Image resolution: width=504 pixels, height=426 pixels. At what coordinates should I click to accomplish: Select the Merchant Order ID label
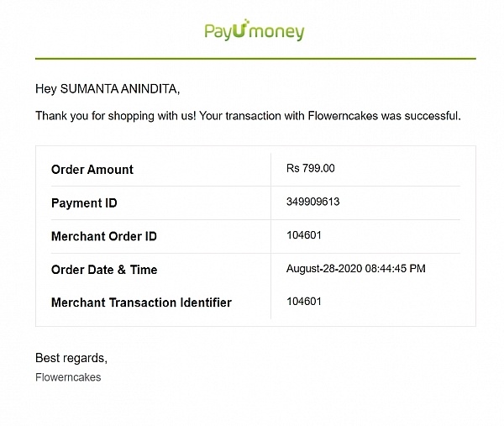tap(104, 236)
